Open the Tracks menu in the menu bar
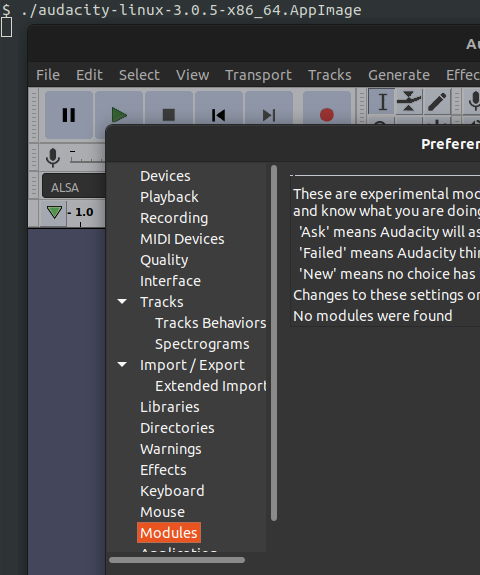Screen dimensions: 480x575 pyautogui.click(x=330, y=75)
